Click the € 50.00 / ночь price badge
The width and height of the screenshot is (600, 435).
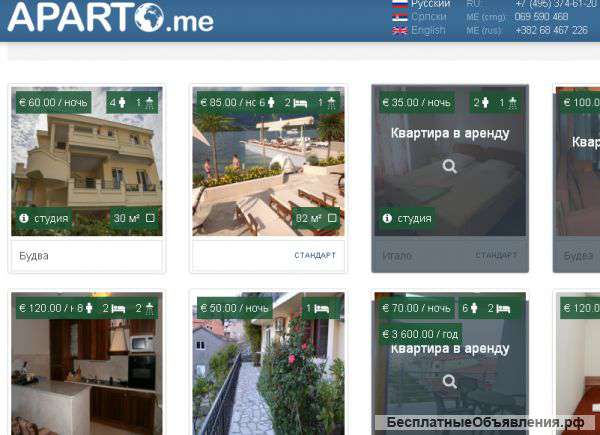point(235,308)
